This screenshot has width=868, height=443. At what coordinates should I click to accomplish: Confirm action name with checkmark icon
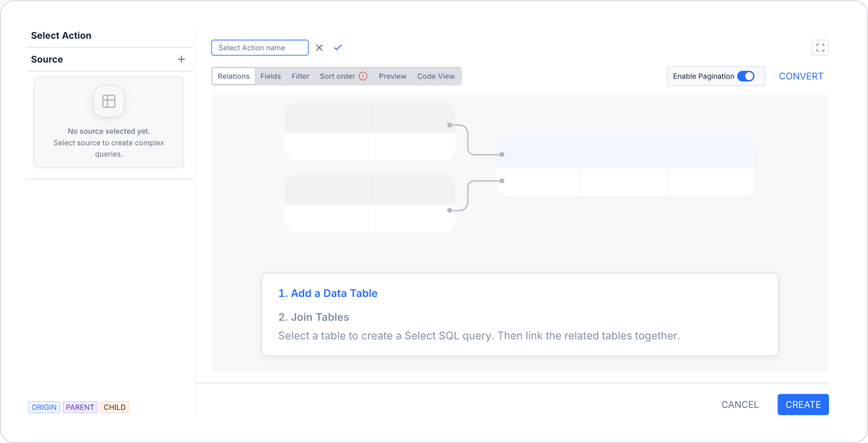pyautogui.click(x=338, y=48)
